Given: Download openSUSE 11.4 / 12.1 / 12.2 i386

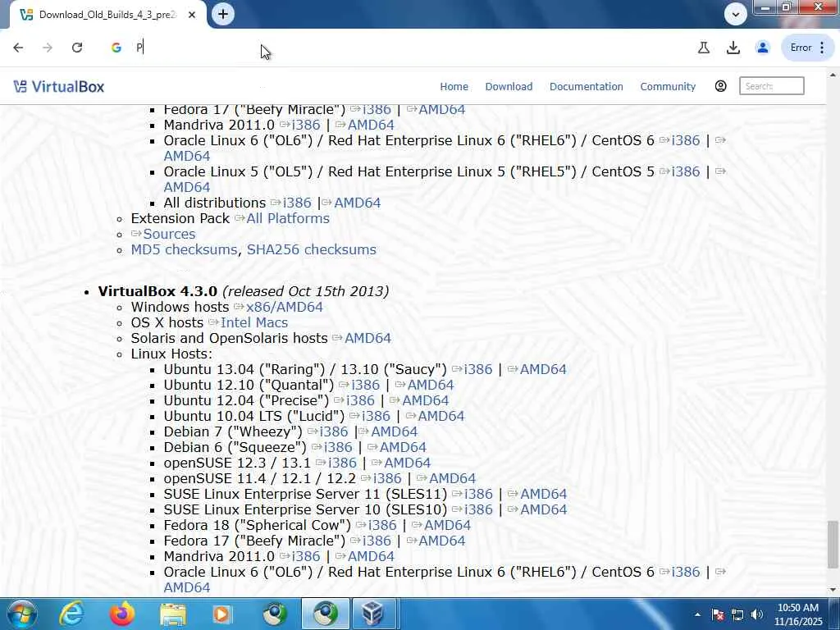Looking at the screenshot, I should (x=387, y=478).
